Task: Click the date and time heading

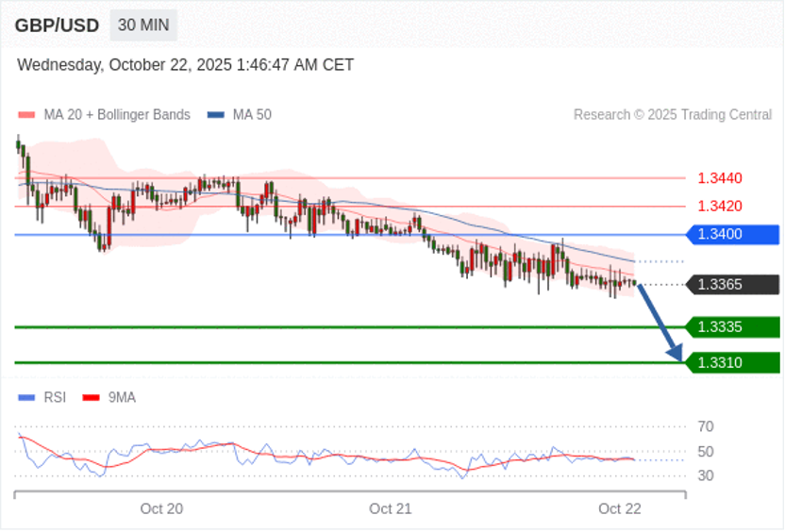Action: pyautogui.click(x=185, y=65)
